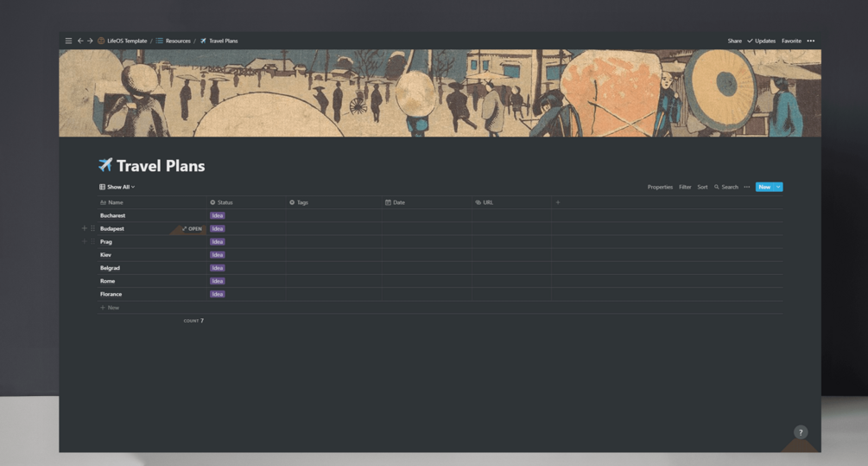Click the drag handle beside Budapest row
This screenshot has height=466, width=868.
[x=92, y=228]
